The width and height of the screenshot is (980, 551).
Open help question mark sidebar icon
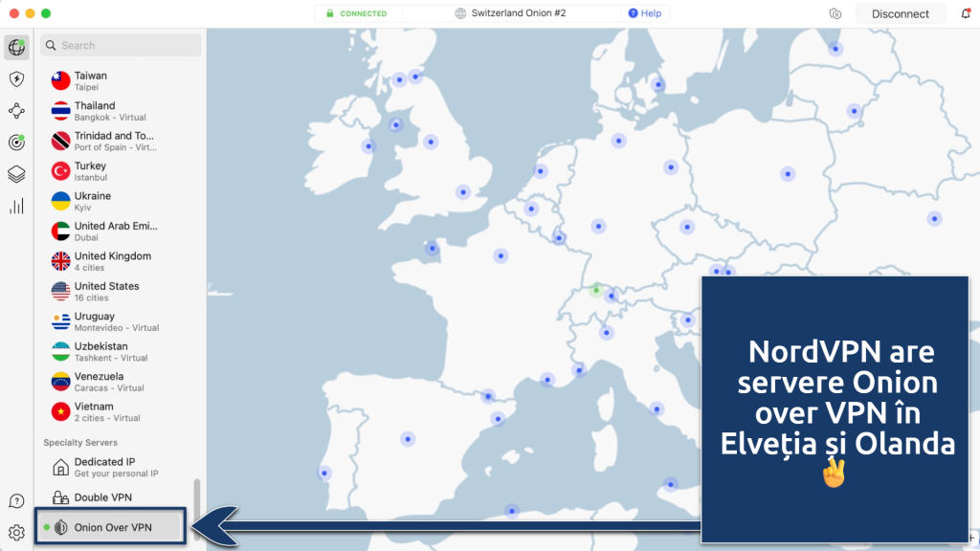point(16,501)
